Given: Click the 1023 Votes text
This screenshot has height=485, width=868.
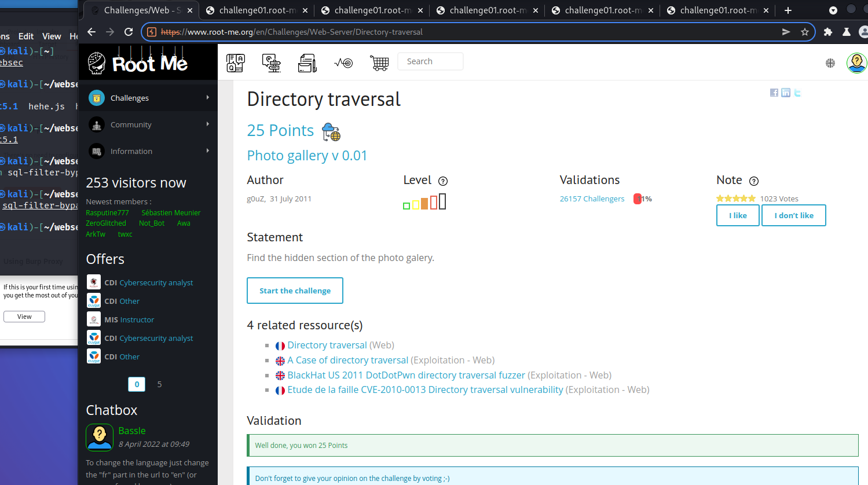Looking at the screenshot, I should (779, 199).
